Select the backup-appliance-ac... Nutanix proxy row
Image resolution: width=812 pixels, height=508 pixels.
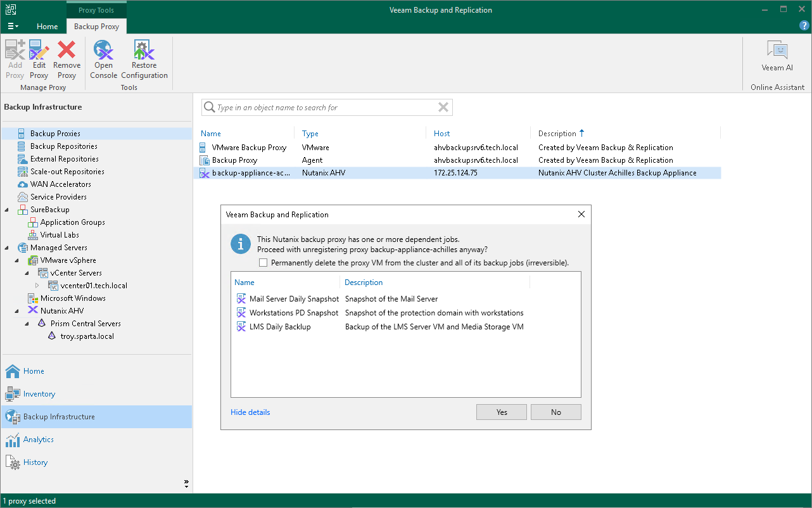(457, 173)
